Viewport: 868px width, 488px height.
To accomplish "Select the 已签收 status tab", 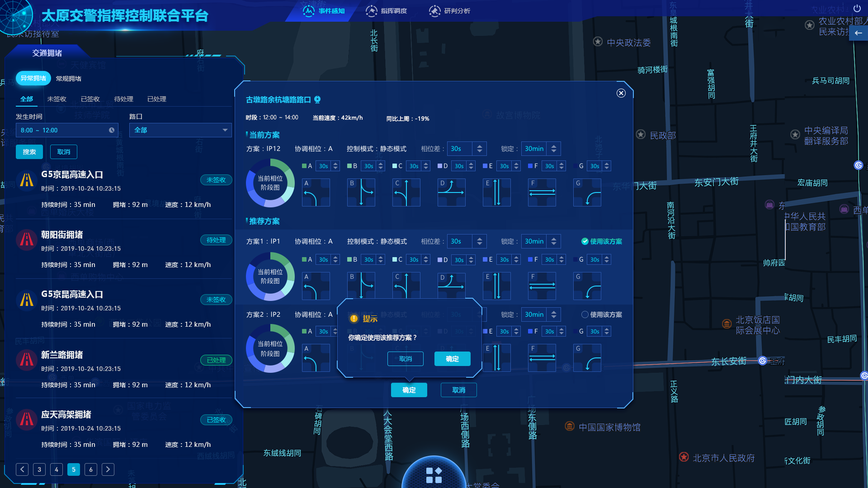I will click(90, 99).
